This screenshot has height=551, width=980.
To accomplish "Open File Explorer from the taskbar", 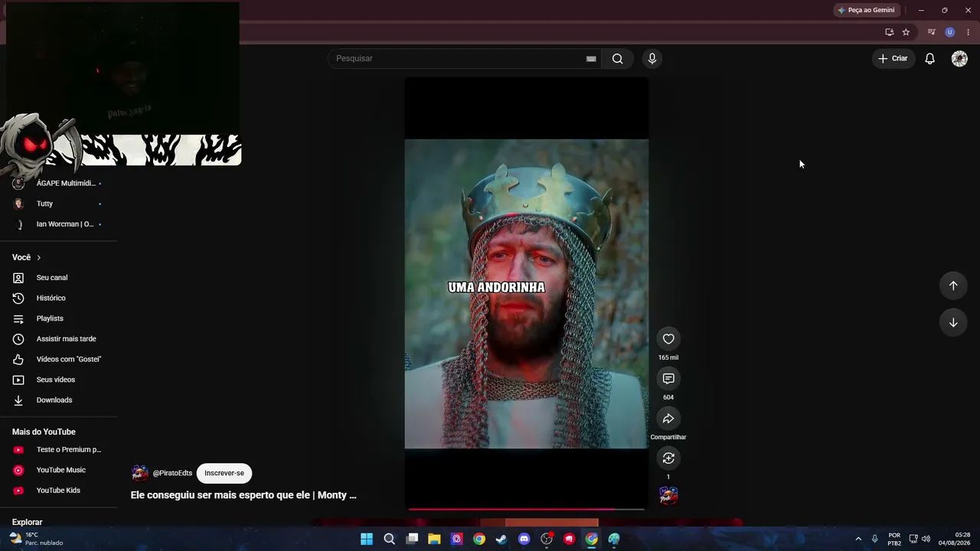I will [x=434, y=539].
